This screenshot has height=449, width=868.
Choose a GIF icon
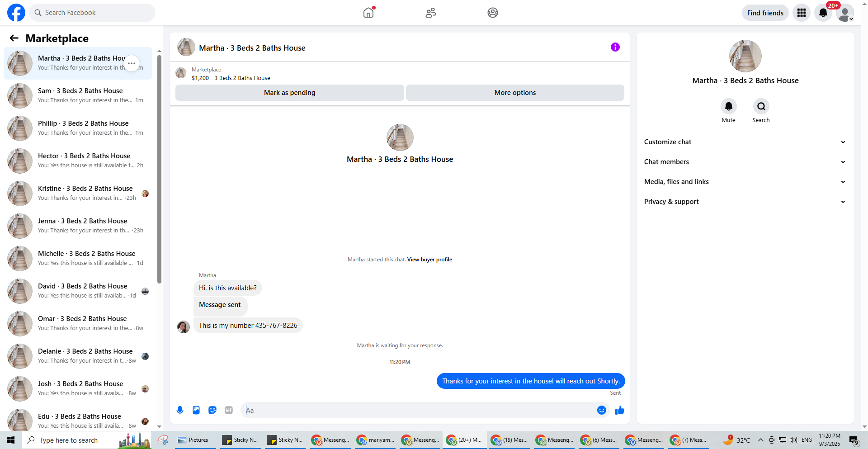coord(229,410)
